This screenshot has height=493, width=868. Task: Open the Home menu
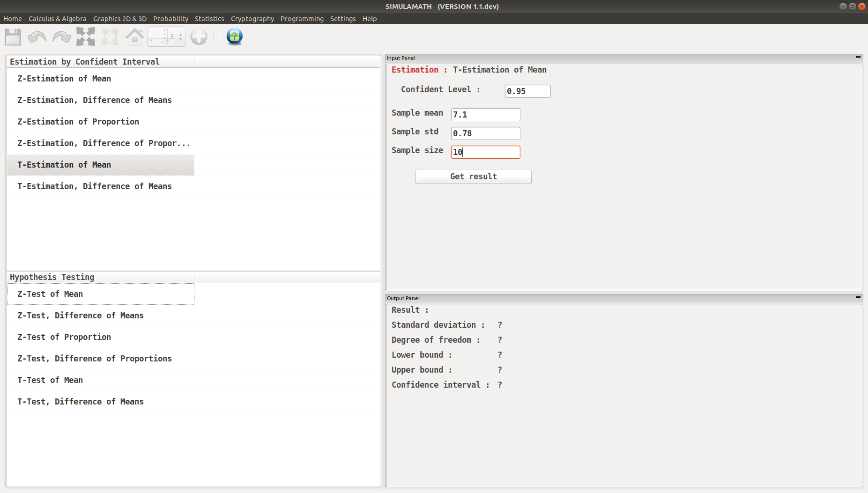point(13,19)
